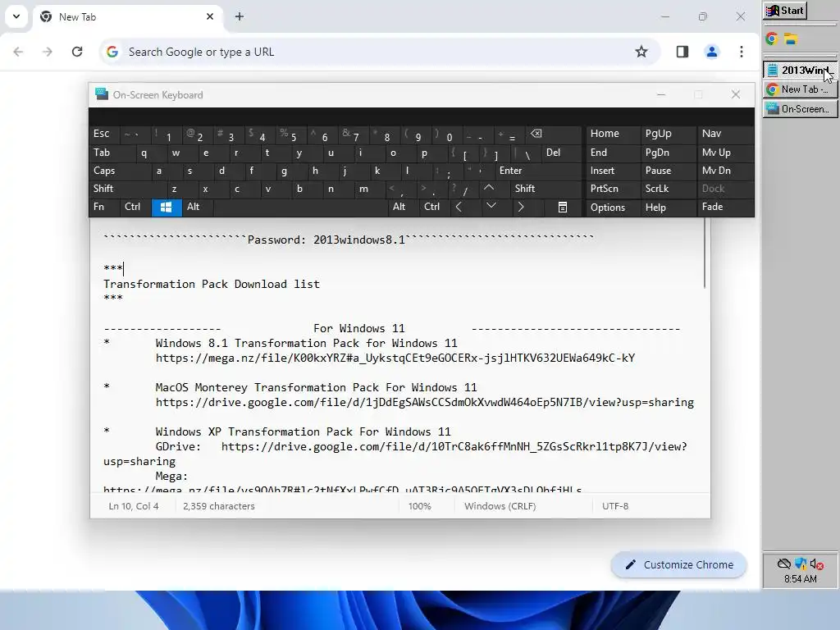The width and height of the screenshot is (840, 630).
Task: Click the Backspace key icon
Action: tap(536, 134)
